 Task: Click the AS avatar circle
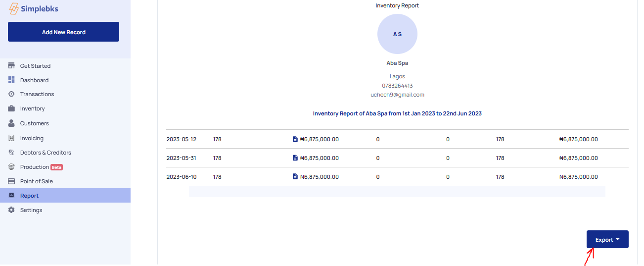397,34
